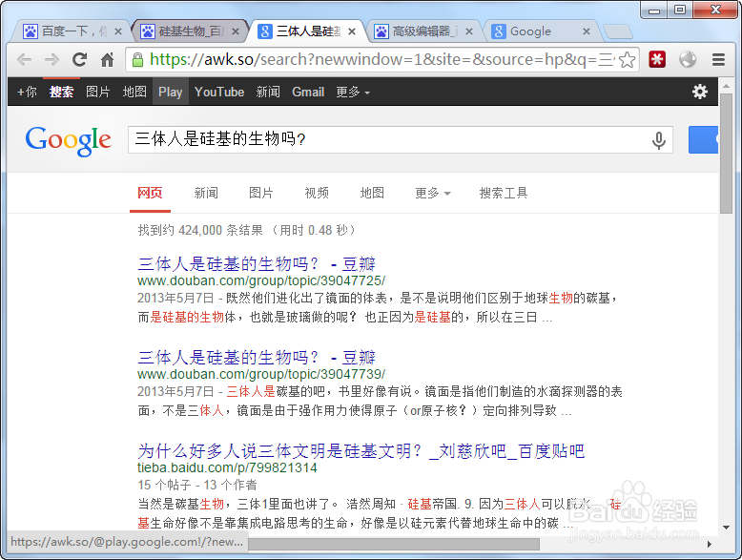The width and height of the screenshot is (742, 560).
Task: Click the browser Forward arrow
Action: tap(52, 60)
